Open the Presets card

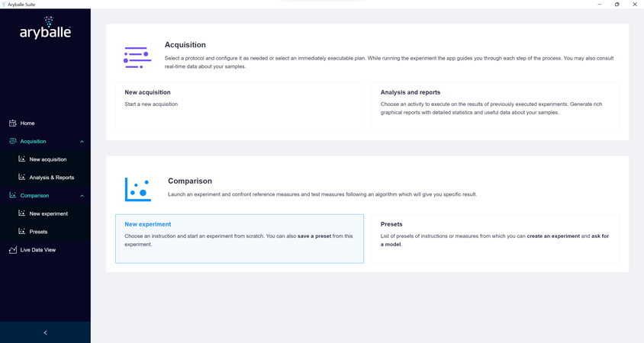tap(495, 239)
